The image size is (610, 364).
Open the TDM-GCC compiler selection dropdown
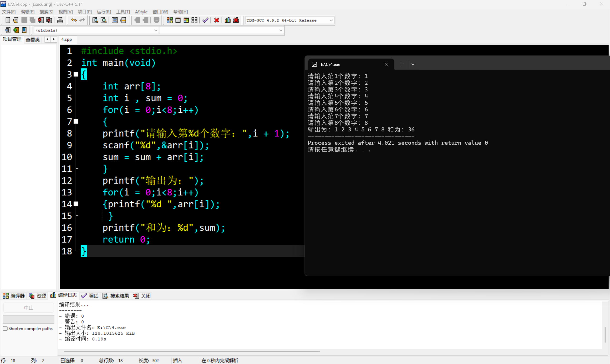coord(331,20)
